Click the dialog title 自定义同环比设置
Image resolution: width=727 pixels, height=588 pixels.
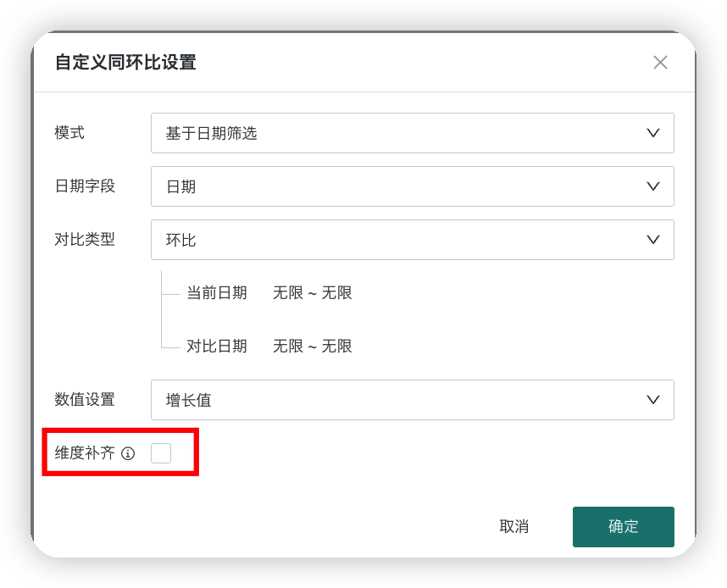point(125,62)
